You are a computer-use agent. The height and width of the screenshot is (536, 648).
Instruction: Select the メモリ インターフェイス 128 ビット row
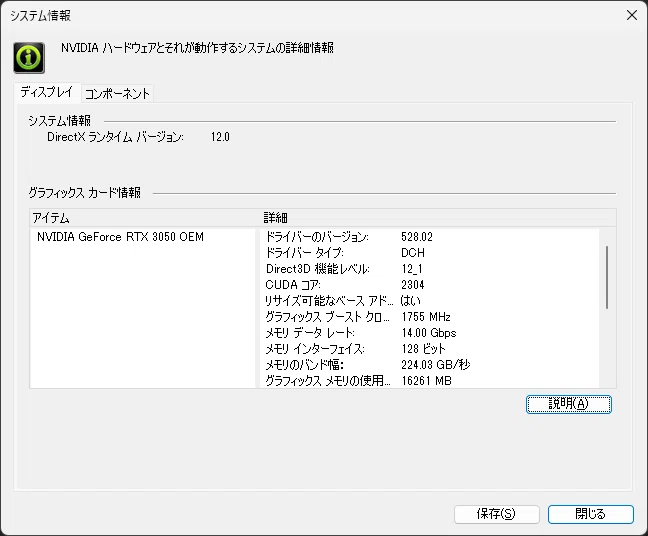pos(431,349)
